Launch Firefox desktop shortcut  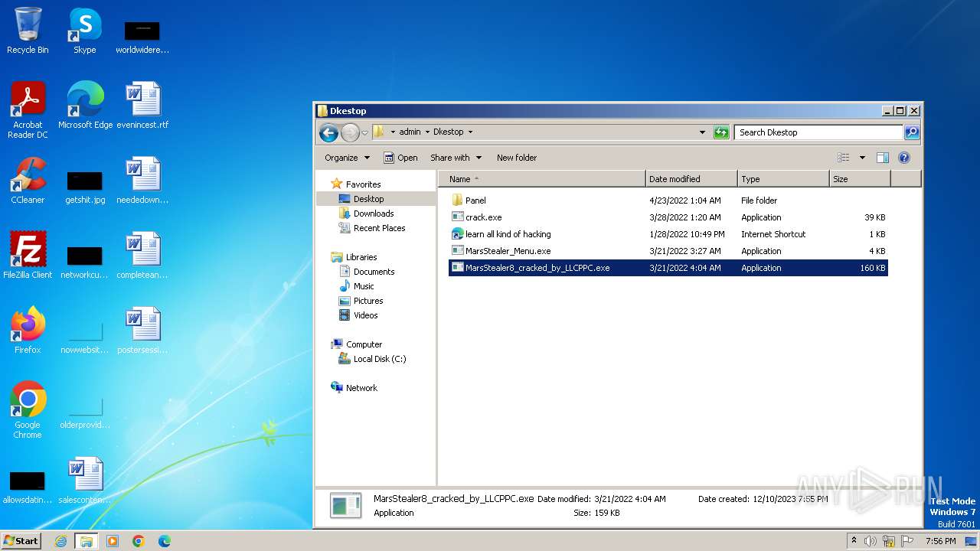28,331
